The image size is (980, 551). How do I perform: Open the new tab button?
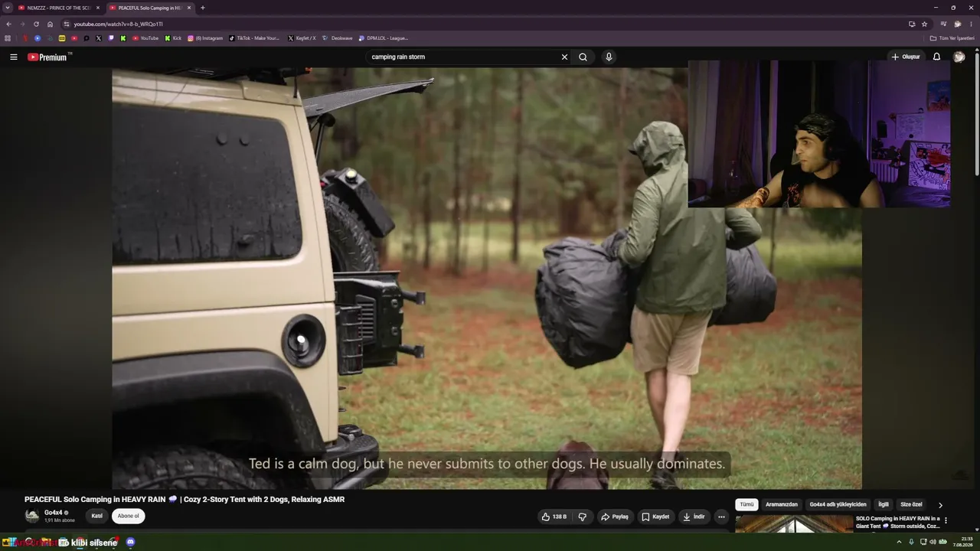(x=202, y=8)
